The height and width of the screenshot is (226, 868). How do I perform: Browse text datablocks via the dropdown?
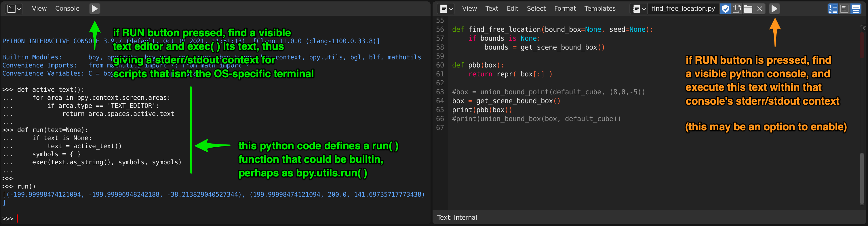(x=639, y=8)
